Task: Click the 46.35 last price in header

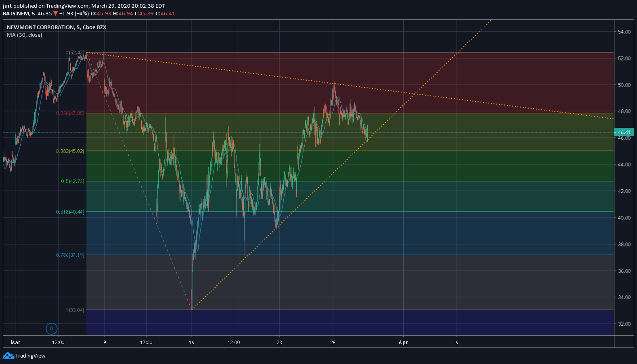Action: (x=45, y=14)
